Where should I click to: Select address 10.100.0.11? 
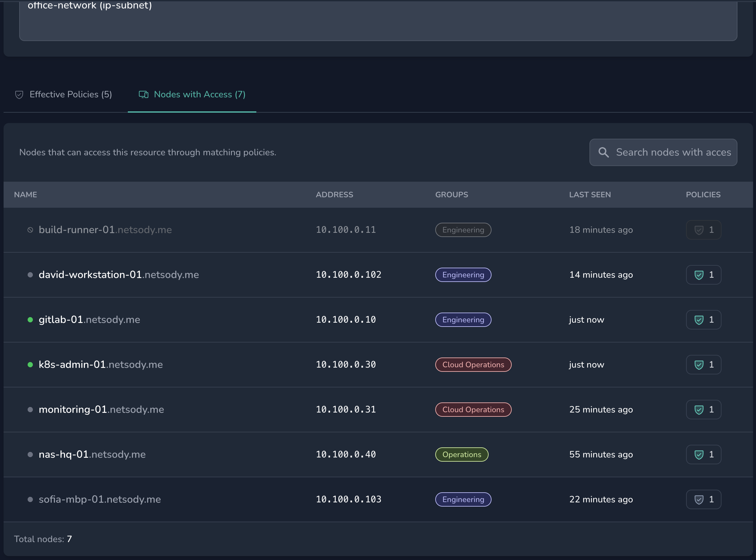coord(346,230)
